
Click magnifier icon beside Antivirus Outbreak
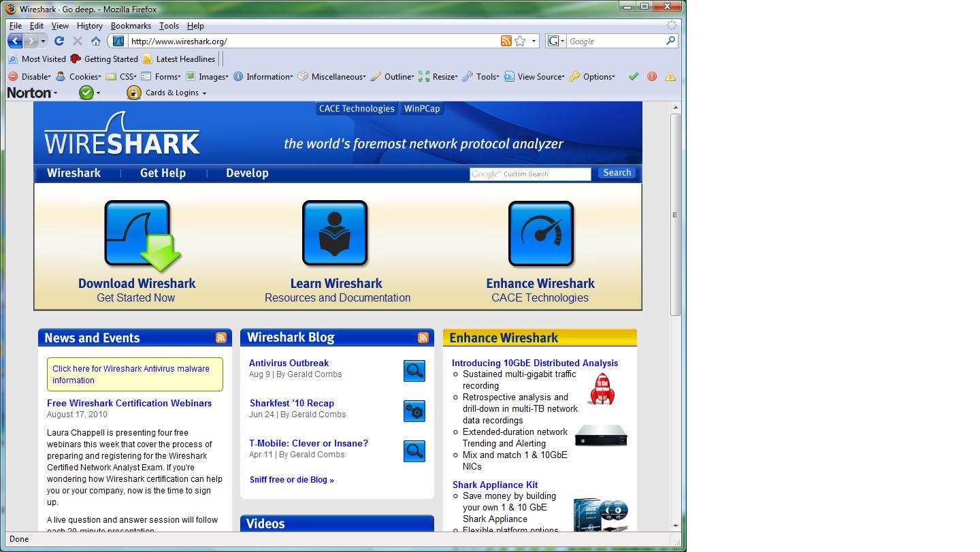click(414, 370)
